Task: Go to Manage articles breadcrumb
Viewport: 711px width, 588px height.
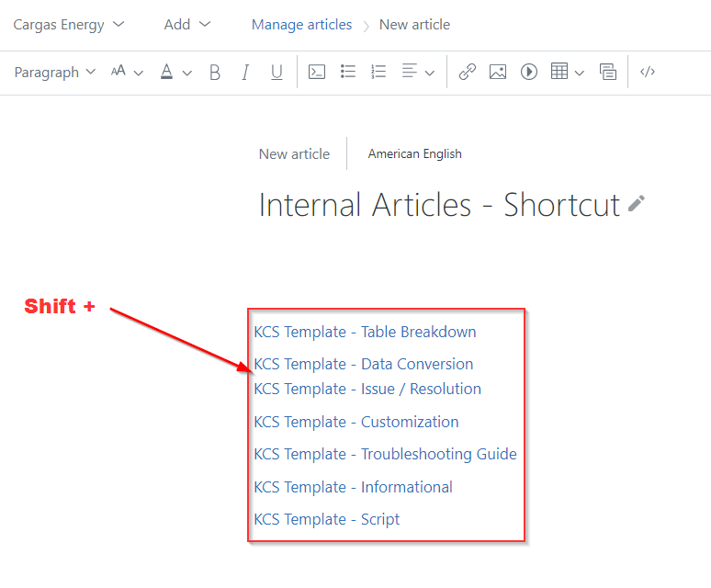Action: (x=301, y=25)
